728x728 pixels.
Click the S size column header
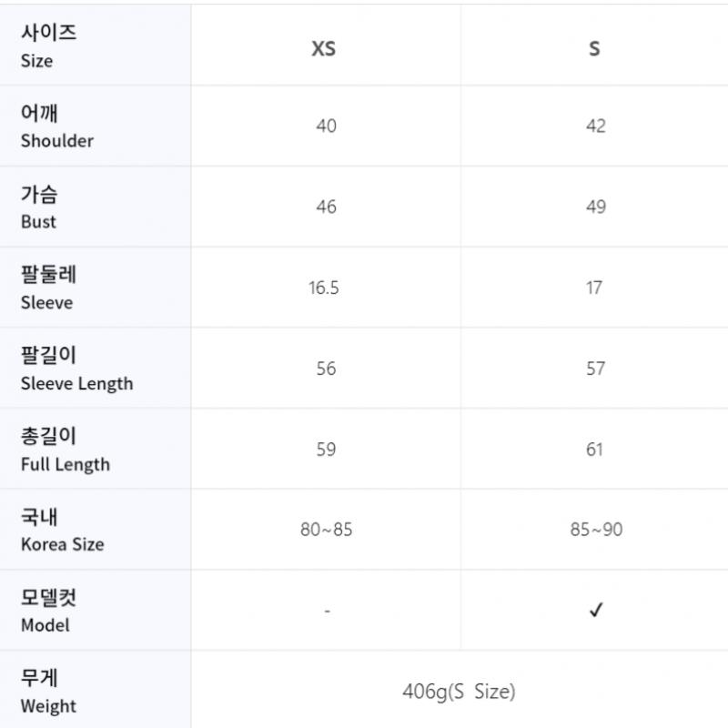(x=594, y=48)
